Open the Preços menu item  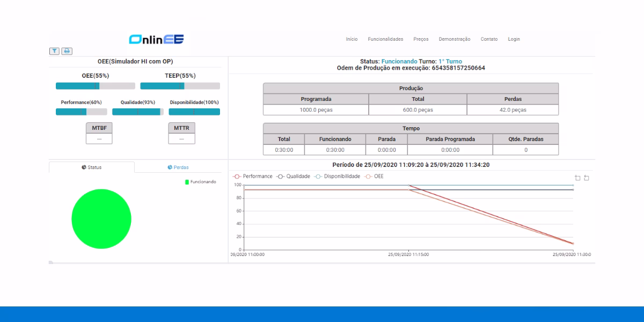pos(421,39)
